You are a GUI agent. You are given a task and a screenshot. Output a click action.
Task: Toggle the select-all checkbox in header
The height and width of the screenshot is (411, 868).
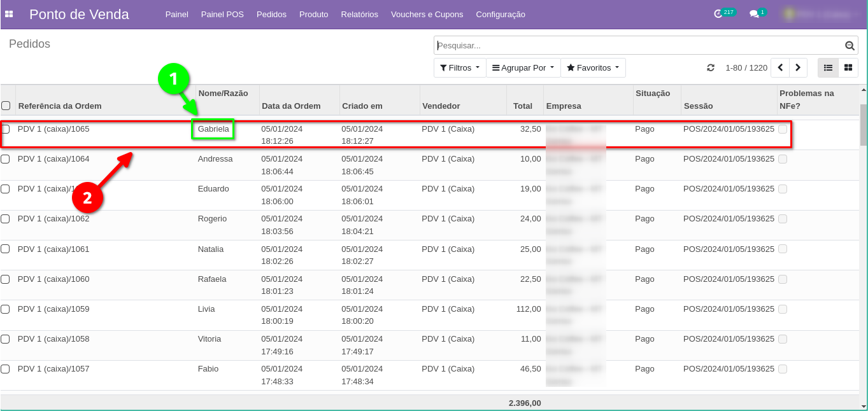pyautogui.click(x=6, y=106)
